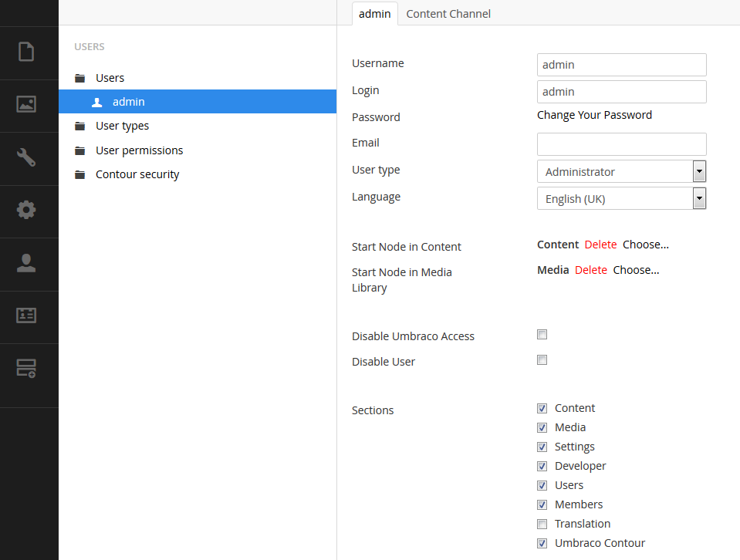Delete the Content start node

(x=600, y=245)
